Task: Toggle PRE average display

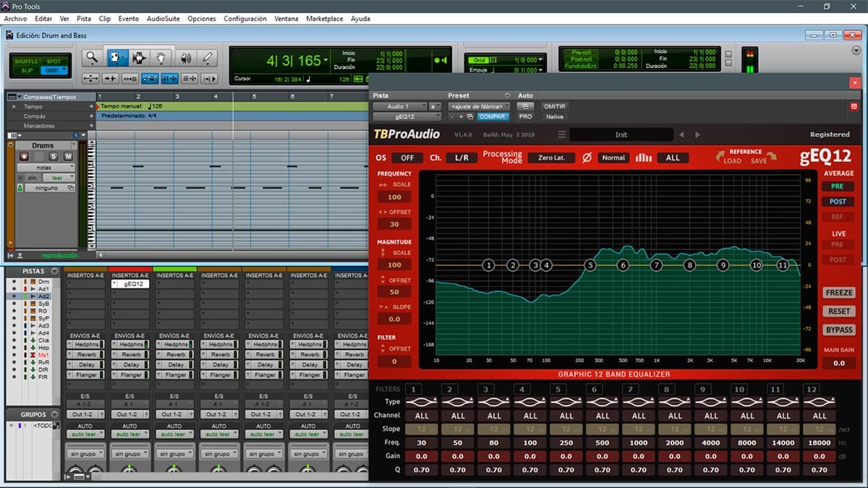Action: (x=838, y=187)
